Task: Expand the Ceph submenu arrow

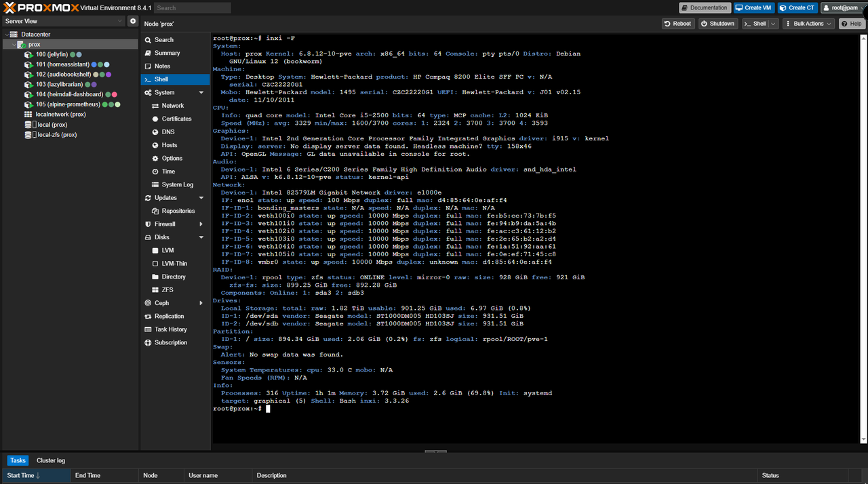Action: tap(201, 303)
